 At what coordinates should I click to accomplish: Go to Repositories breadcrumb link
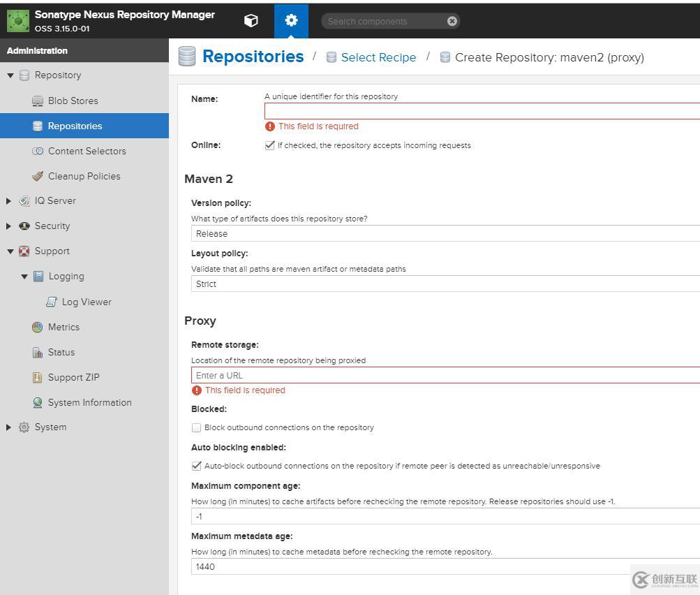pos(253,57)
